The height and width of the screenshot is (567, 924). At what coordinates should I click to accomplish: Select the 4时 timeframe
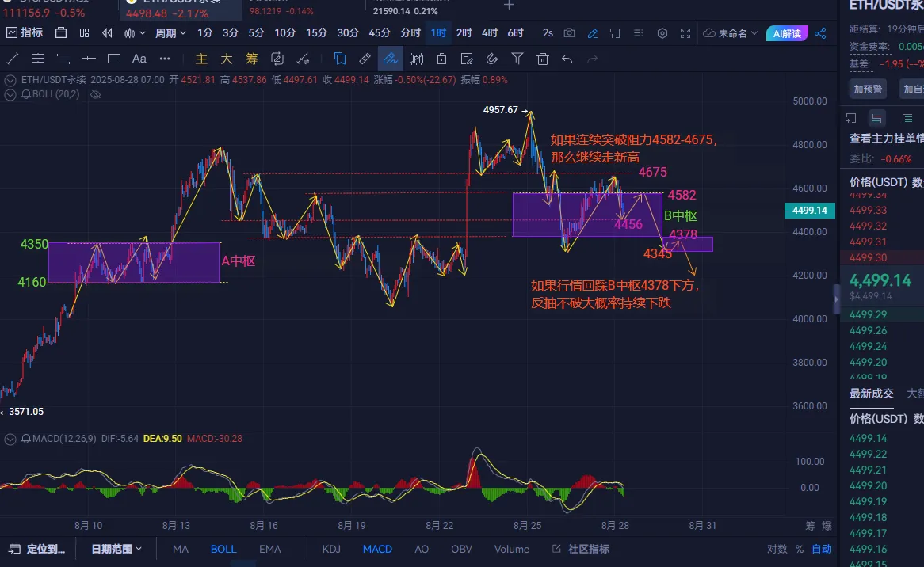point(489,33)
